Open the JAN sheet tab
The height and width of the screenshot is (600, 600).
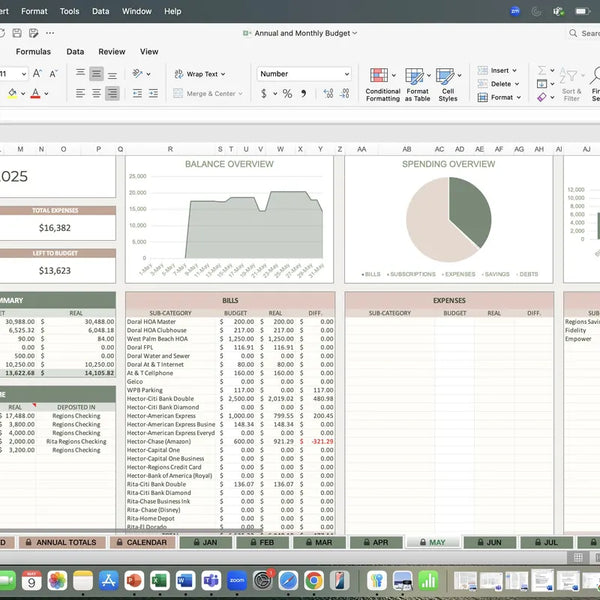click(208, 542)
